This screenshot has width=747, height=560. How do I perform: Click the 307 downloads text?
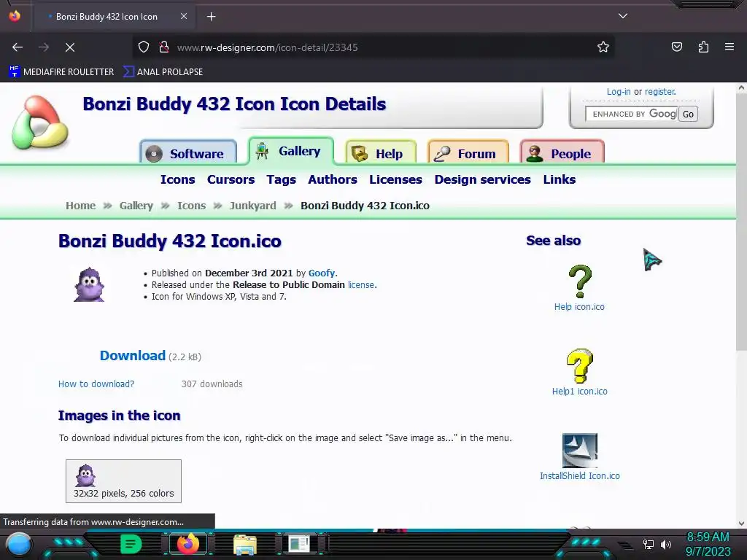tap(212, 384)
